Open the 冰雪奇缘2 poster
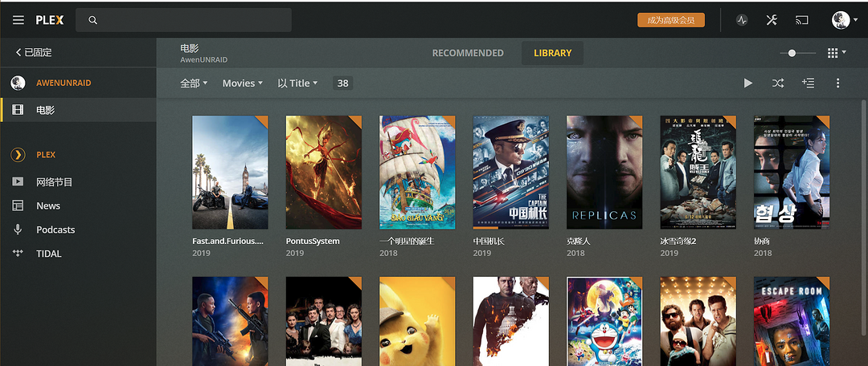868x366 pixels. [698, 173]
